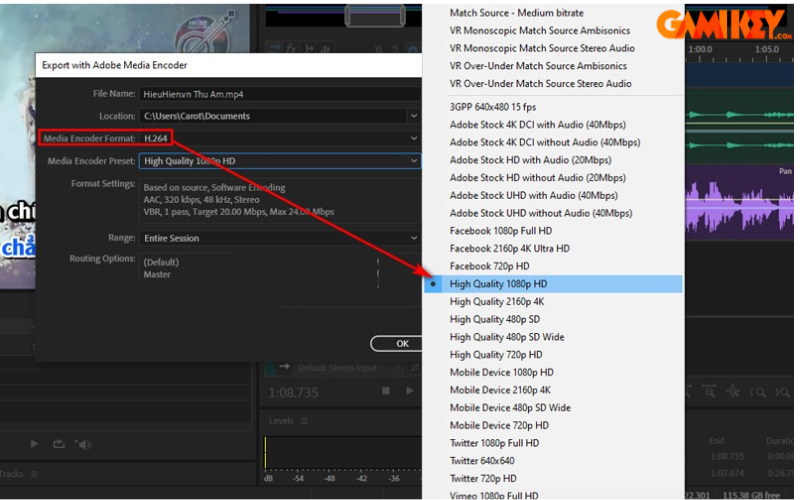The image size is (800, 500).
Task: Click the 1:00.0 mark on the timeline ruler
Action: (x=700, y=49)
